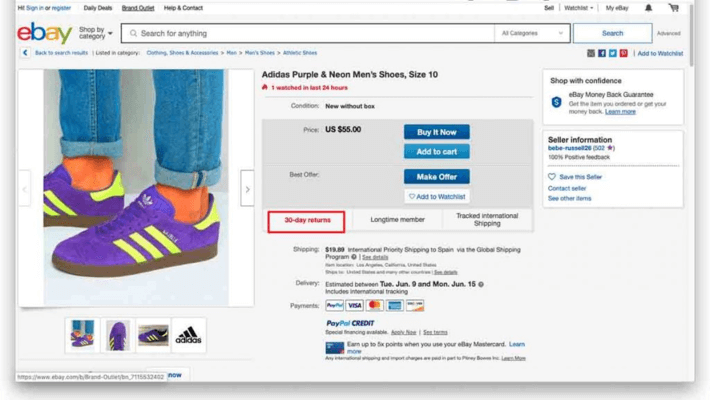Open the All Categories dropdown
Screen dimensions: 710x400
click(533, 33)
